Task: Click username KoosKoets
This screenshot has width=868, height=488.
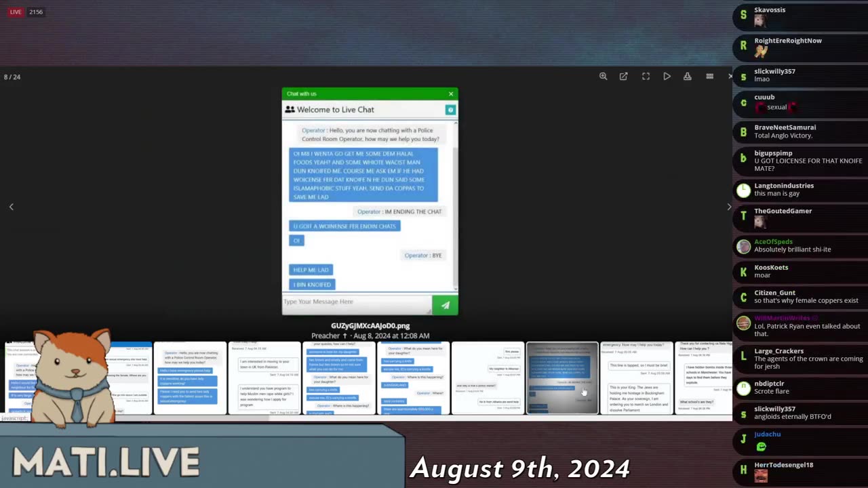Action: coord(771,268)
